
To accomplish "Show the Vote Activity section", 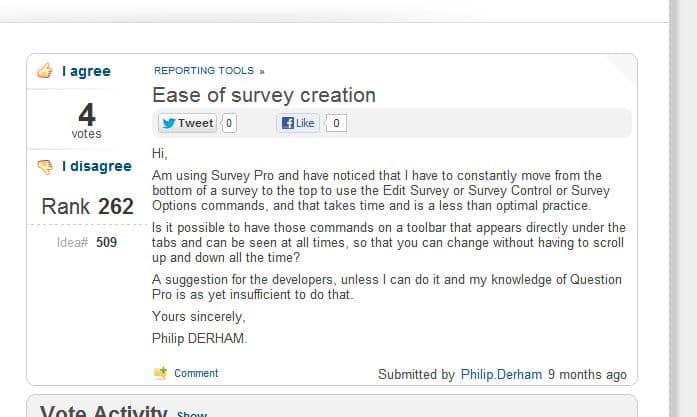I will (192, 413).
